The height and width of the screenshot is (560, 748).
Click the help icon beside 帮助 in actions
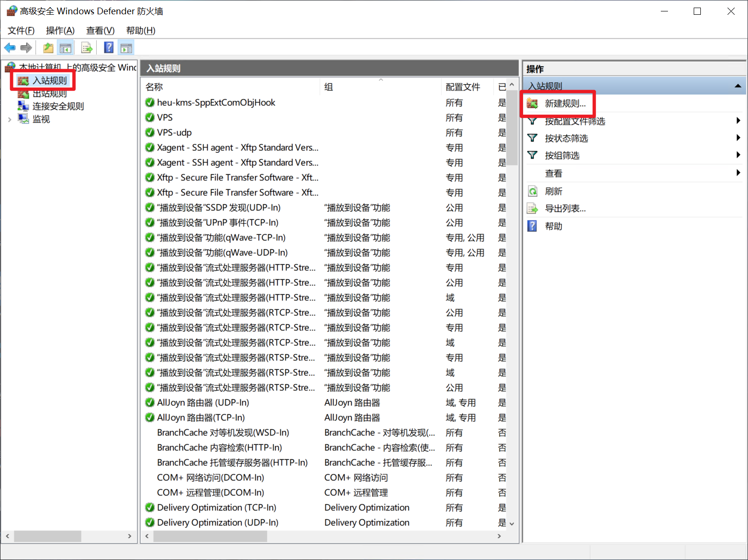coord(533,226)
